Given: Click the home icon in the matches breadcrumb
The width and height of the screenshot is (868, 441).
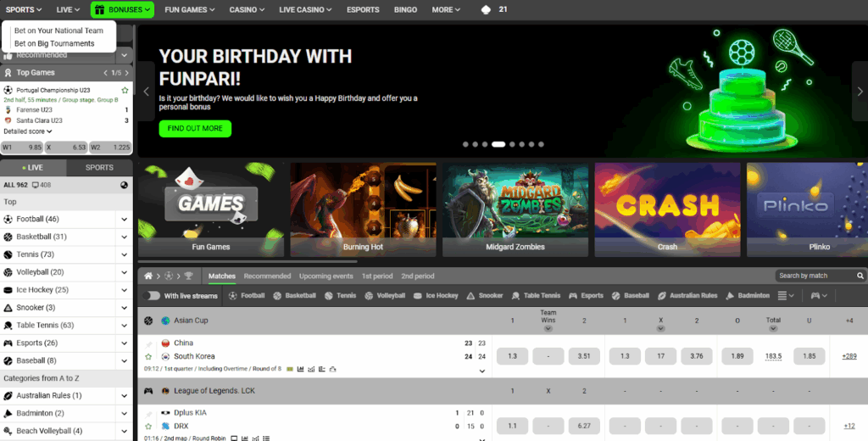Looking at the screenshot, I should (149, 276).
